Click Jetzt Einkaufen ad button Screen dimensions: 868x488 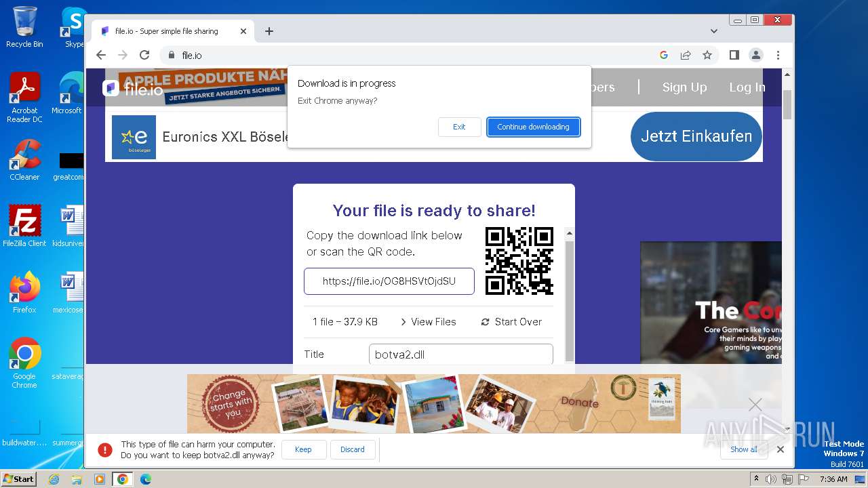[x=696, y=136]
